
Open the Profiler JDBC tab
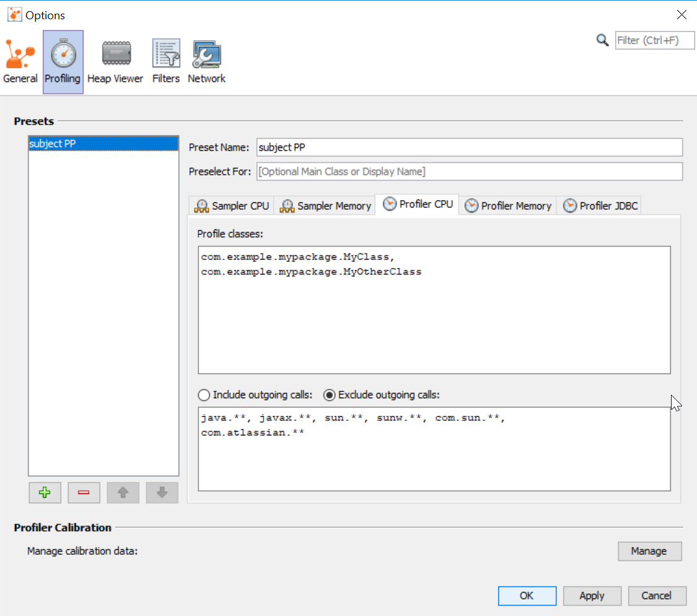tap(600, 206)
